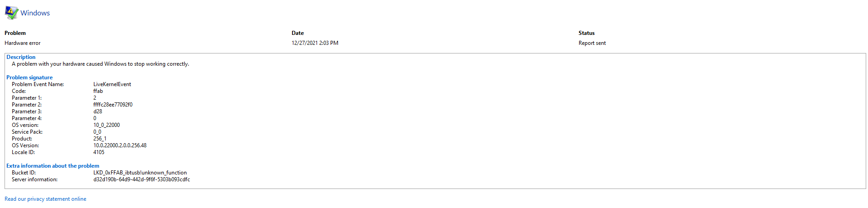Click the Status column header
Viewport: 868px width, 208px height.
(586, 33)
